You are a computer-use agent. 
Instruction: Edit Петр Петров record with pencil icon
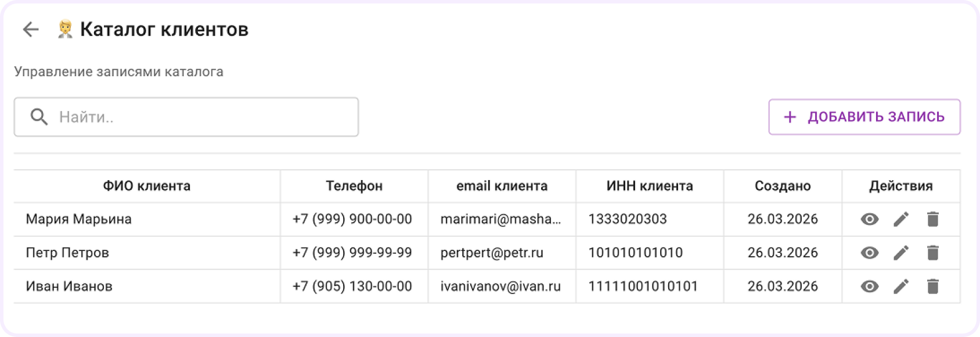901,253
